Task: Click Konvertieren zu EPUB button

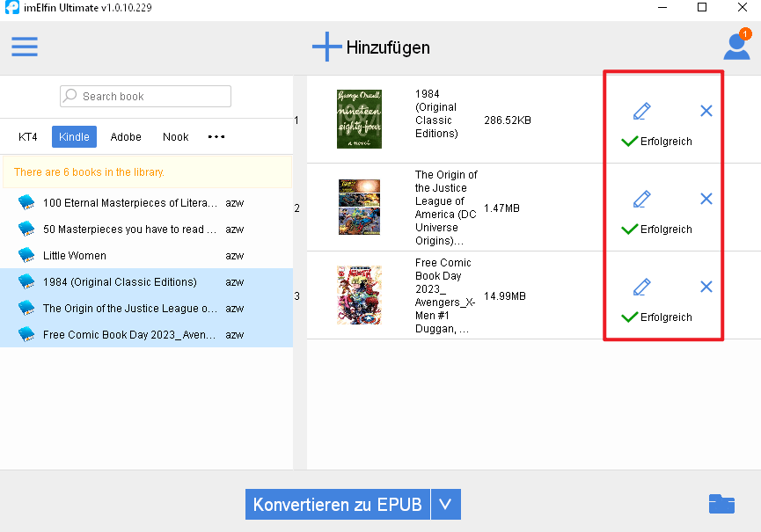Action: pos(338,505)
